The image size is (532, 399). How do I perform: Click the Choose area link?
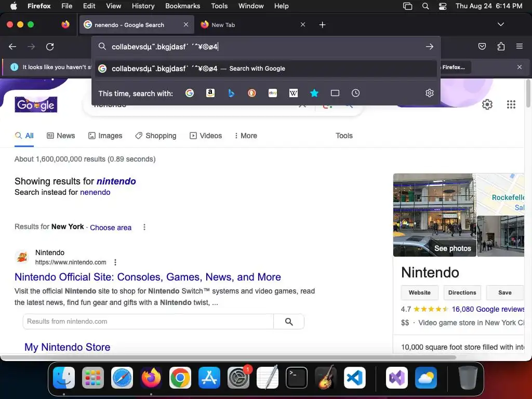click(x=111, y=228)
